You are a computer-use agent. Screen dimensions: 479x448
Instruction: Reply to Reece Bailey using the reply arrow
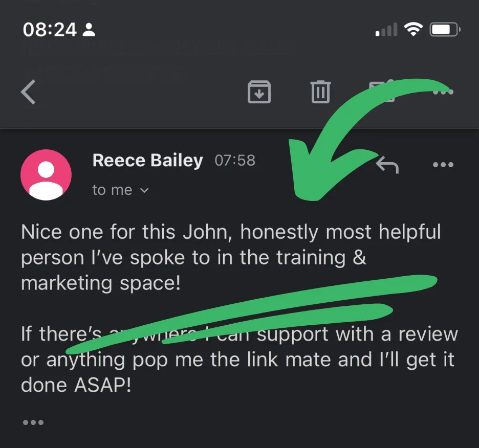tap(387, 165)
